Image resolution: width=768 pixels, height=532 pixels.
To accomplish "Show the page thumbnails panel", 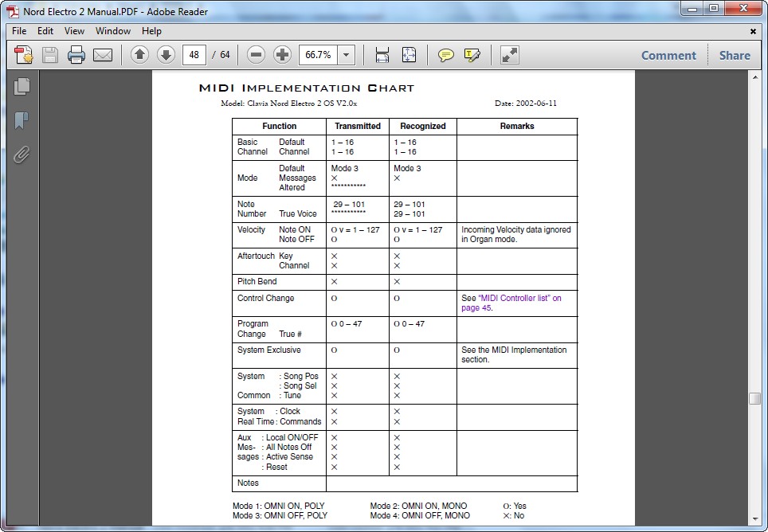I will tap(22, 87).
